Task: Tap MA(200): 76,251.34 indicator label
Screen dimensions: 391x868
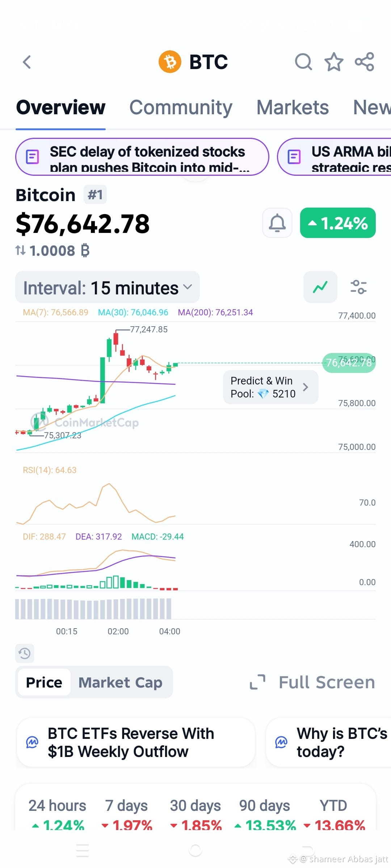Action: tap(215, 312)
